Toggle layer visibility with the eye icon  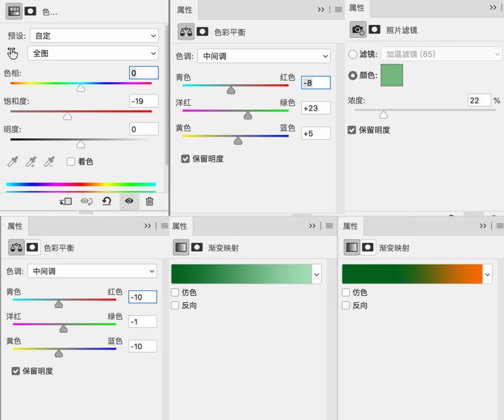[x=129, y=201]
